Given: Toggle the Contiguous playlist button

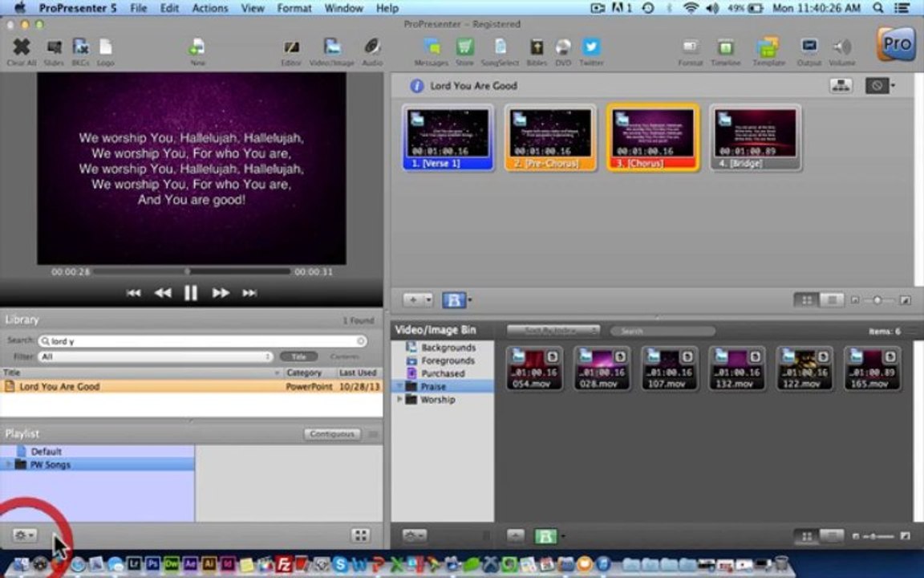Looking at the screenshot, I should point(332,434).
